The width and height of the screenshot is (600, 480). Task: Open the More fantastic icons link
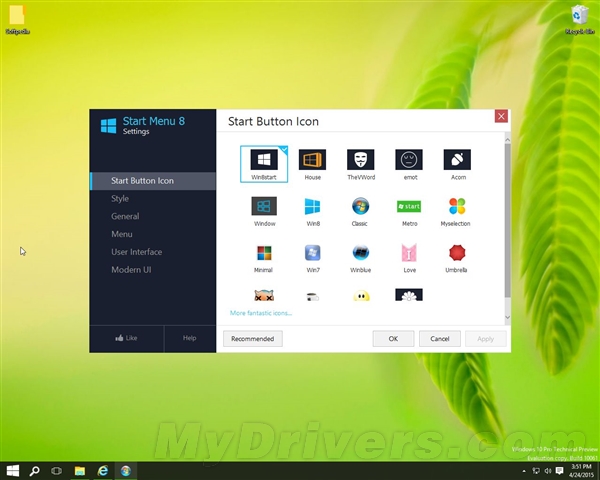click(x=261, y=313)
